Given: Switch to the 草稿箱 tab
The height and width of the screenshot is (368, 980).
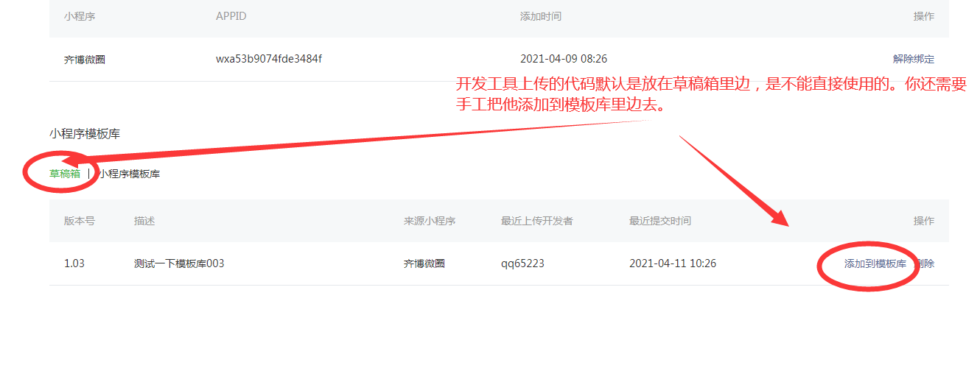Looking at the screenshot, I should click(x=65, y=174).
